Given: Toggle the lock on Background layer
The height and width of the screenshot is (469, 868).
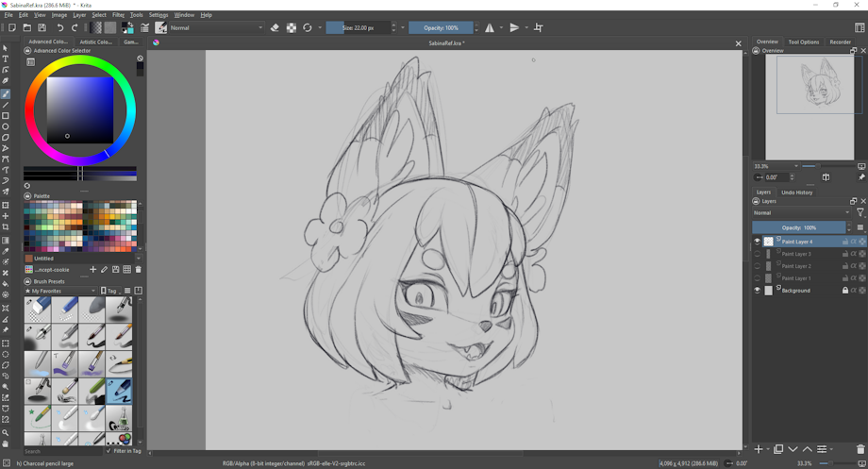Looking at the screenshot, I should 844,291.
